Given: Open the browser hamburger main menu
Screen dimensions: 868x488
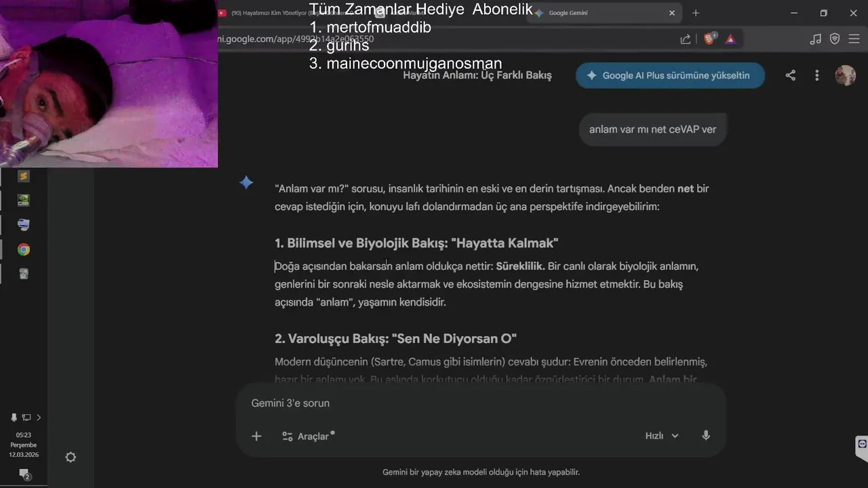Looking at the screenshot, I should point(854,39).
